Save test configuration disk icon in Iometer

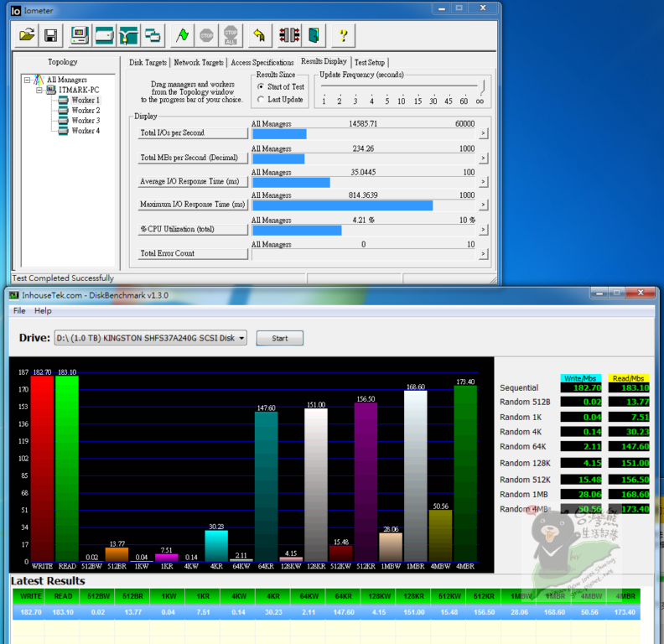(51, 35)
